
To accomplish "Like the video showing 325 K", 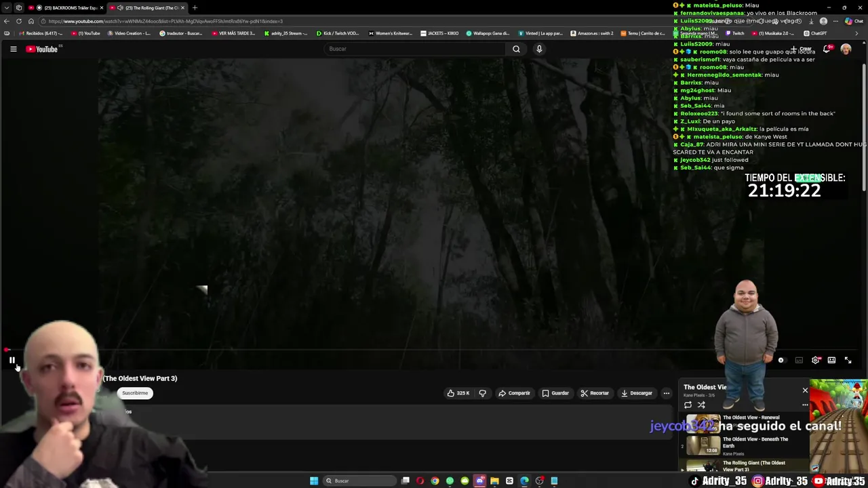I will click(x=458, y=393).
